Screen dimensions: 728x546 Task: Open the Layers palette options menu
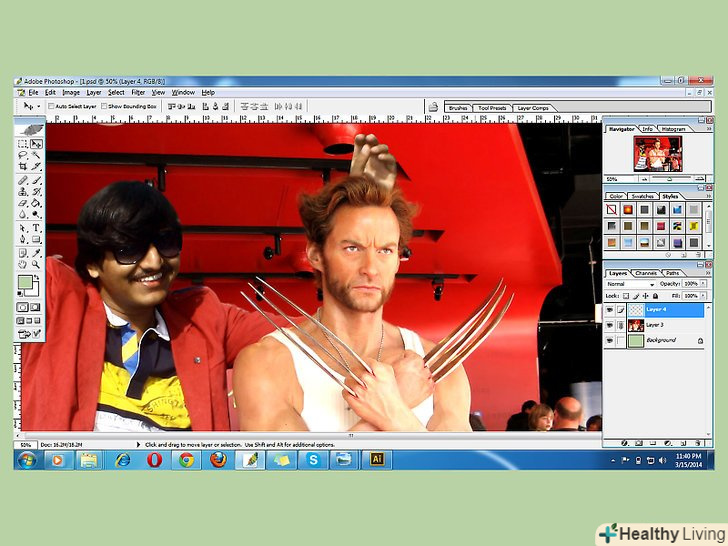[709, 273]
